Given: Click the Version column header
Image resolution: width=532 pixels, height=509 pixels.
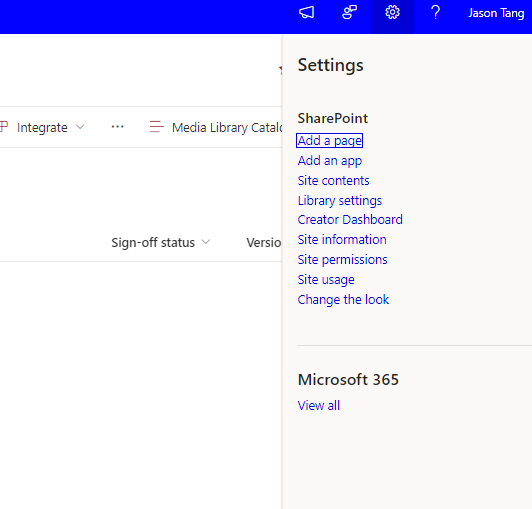Looking at the screenshot, I should 264,243.
